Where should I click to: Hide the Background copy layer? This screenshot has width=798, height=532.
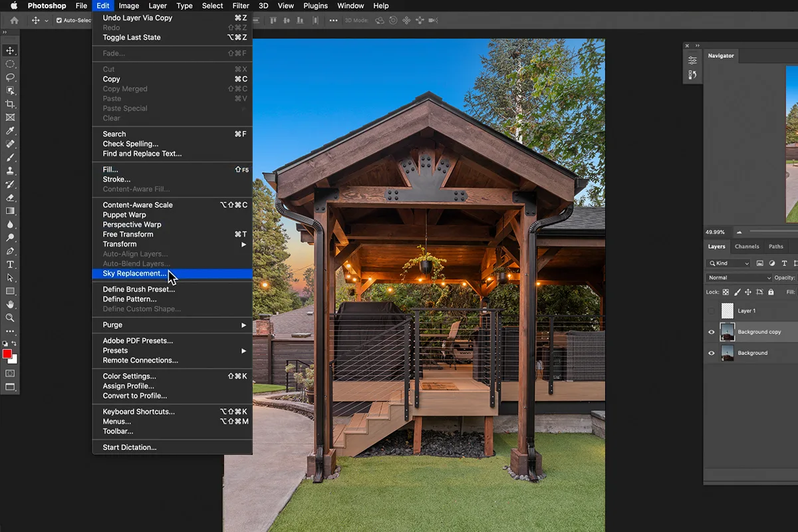712,332
